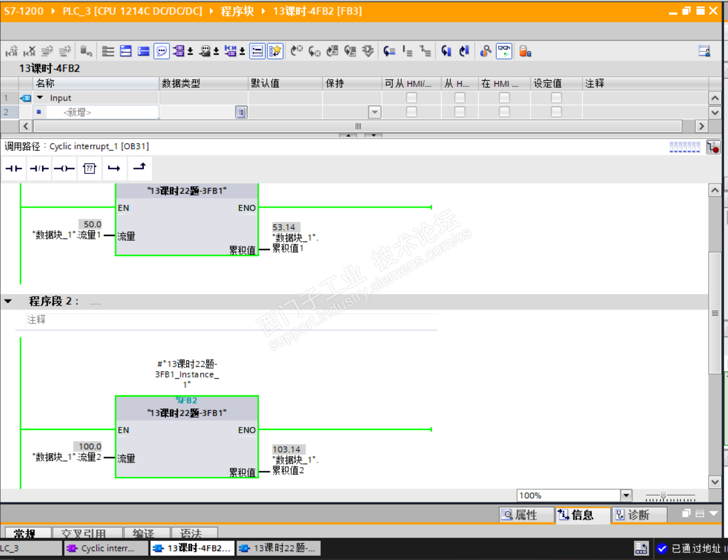This screenshot has width=728, height=560.
Task: Open the data type selector in <新增> row
Action: pyautogui.click(x=241, y=112)
